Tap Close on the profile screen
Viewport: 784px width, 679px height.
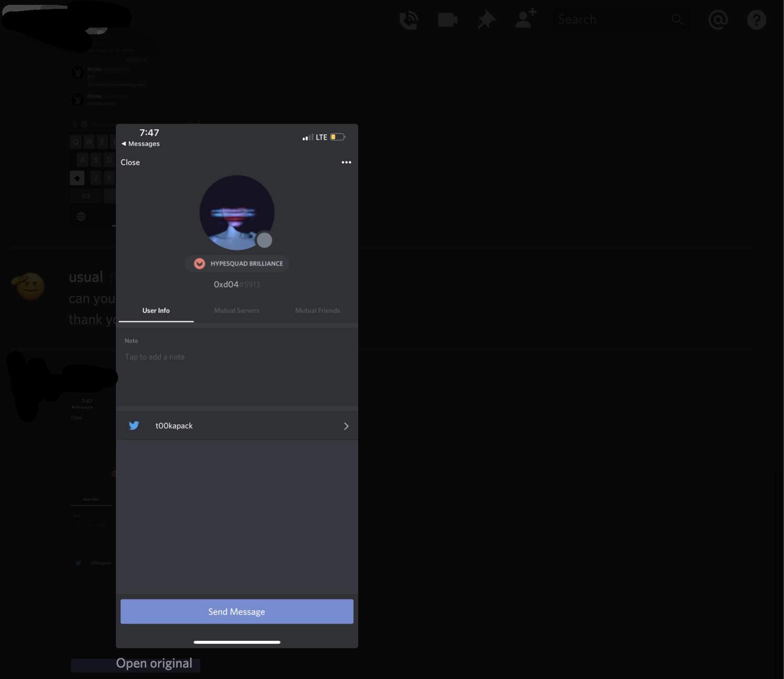(x=130, y=163)
